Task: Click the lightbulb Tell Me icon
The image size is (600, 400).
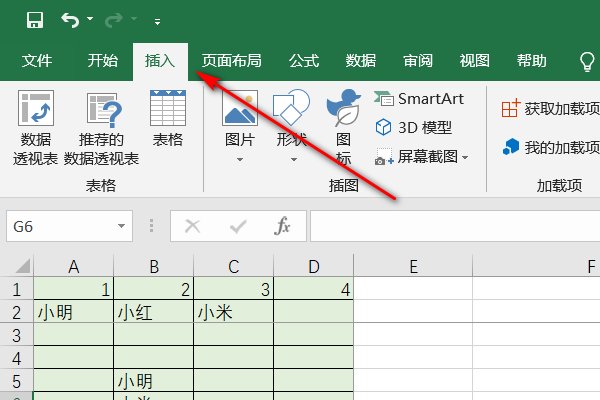Action: point(587,61)
